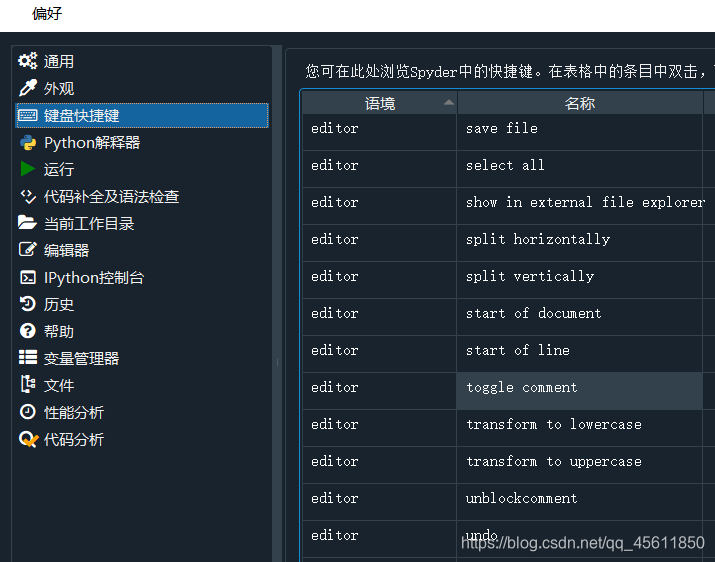Screen dimensions: 715x562
Task: Click editor cell in 'toggle comment' row
Action: click(379, 391)
